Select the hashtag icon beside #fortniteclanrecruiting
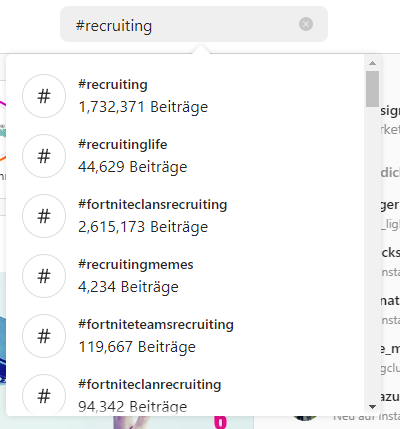Screen dimensions: 400x429 point(44,395)
